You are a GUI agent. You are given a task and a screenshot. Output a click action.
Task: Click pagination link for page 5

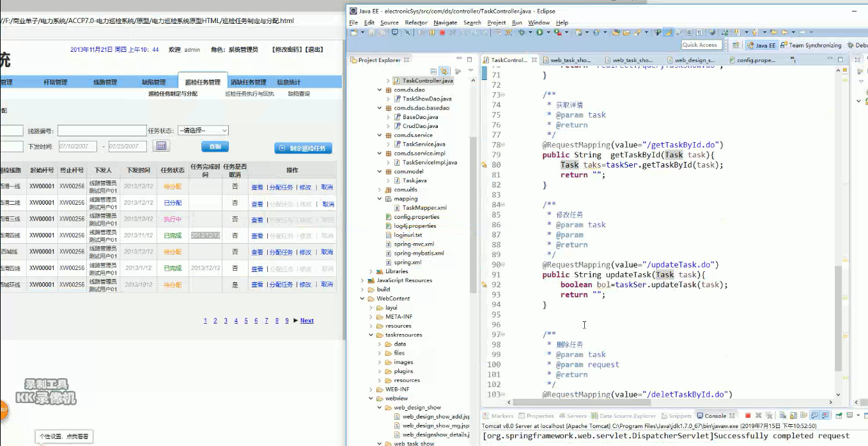(246, 321)
